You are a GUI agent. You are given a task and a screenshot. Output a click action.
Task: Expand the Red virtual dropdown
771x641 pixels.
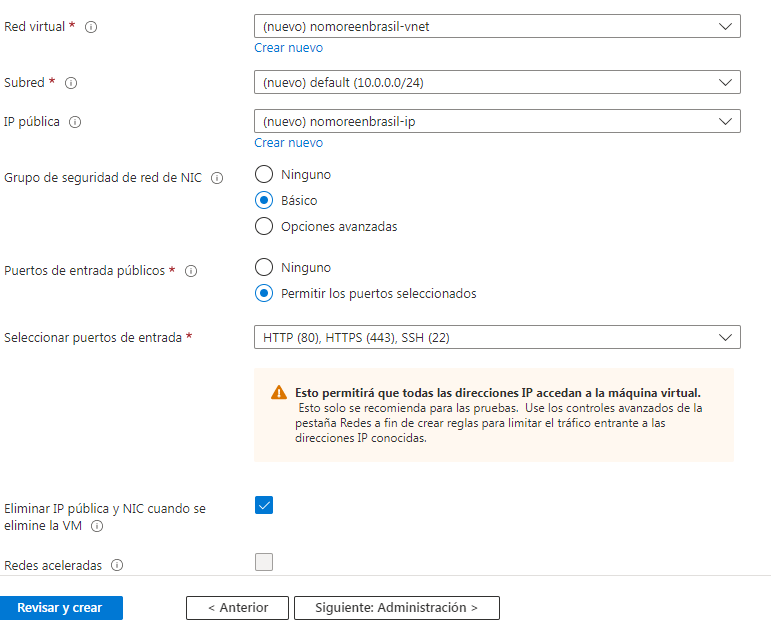497,26
